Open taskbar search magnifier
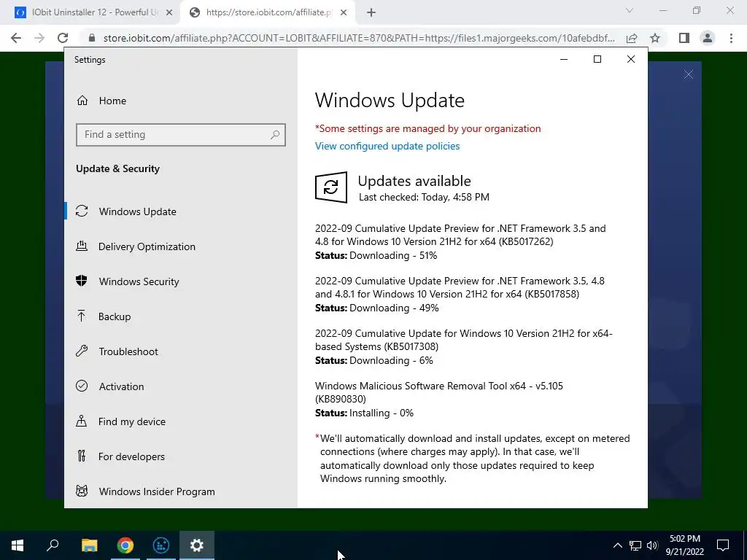 (53, 545)
